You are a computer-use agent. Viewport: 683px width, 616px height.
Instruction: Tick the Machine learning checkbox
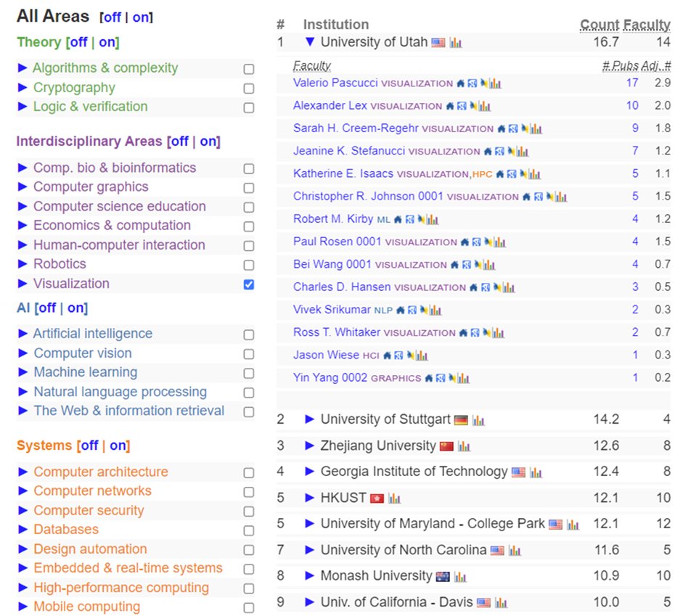tap(249, 374)
